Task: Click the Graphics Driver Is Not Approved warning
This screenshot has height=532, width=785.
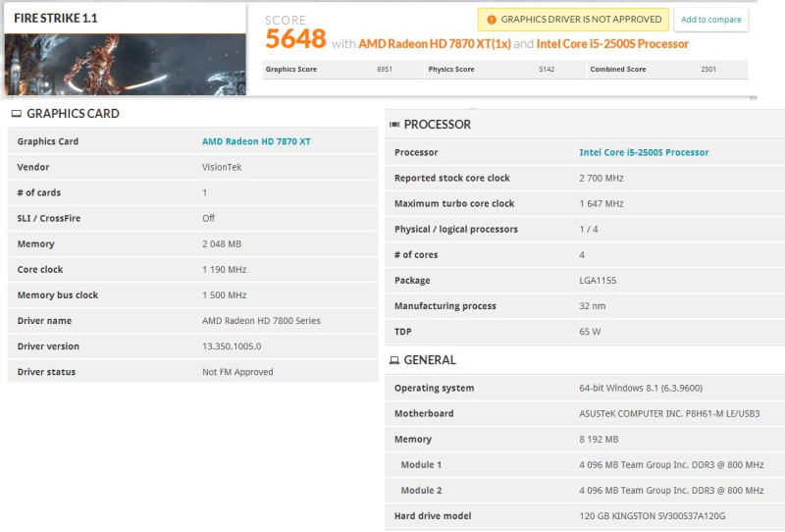Action: [573, 20]
